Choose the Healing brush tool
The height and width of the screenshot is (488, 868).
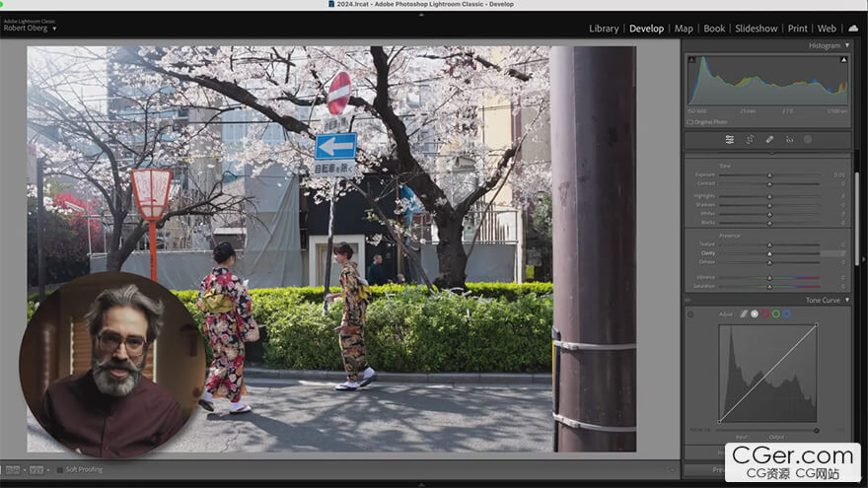coord(769,140)
